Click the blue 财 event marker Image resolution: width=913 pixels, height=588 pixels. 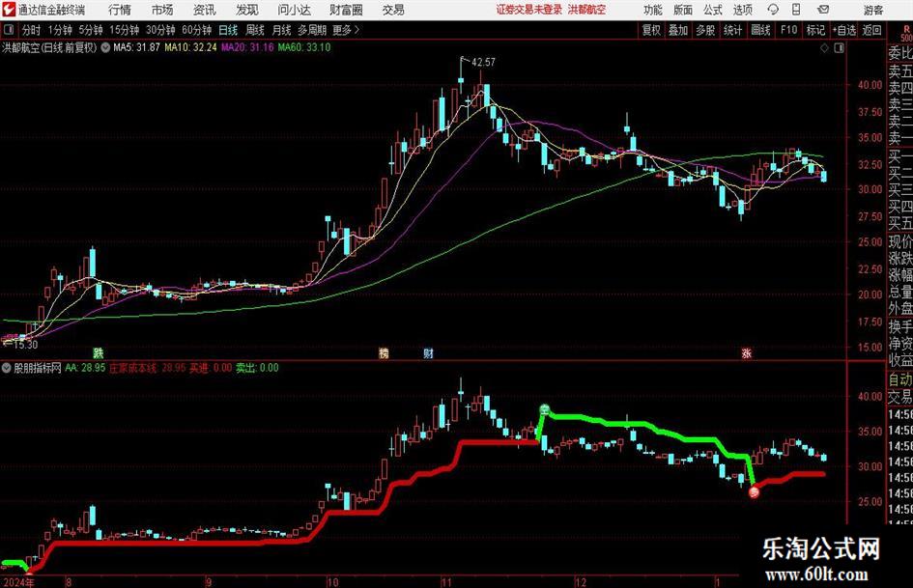[428, 352]
